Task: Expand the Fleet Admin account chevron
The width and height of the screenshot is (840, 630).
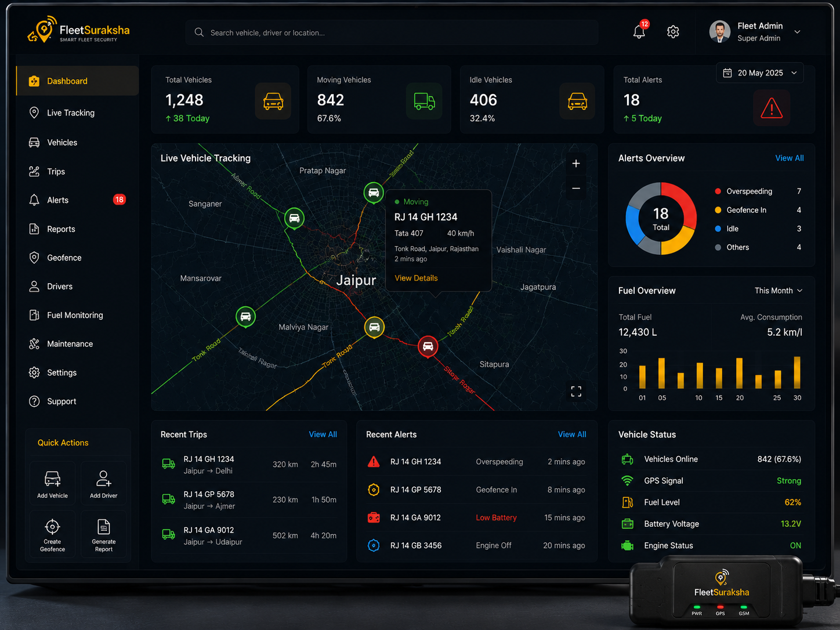Action: tap(798, 32)
